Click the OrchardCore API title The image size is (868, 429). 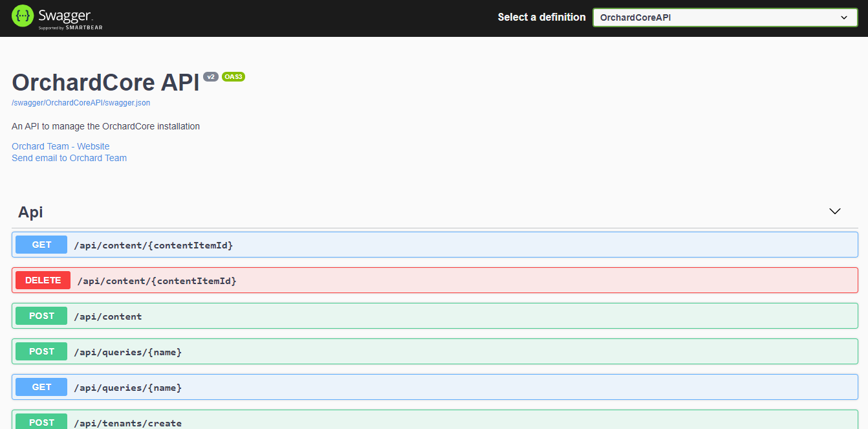click(105, 83)
